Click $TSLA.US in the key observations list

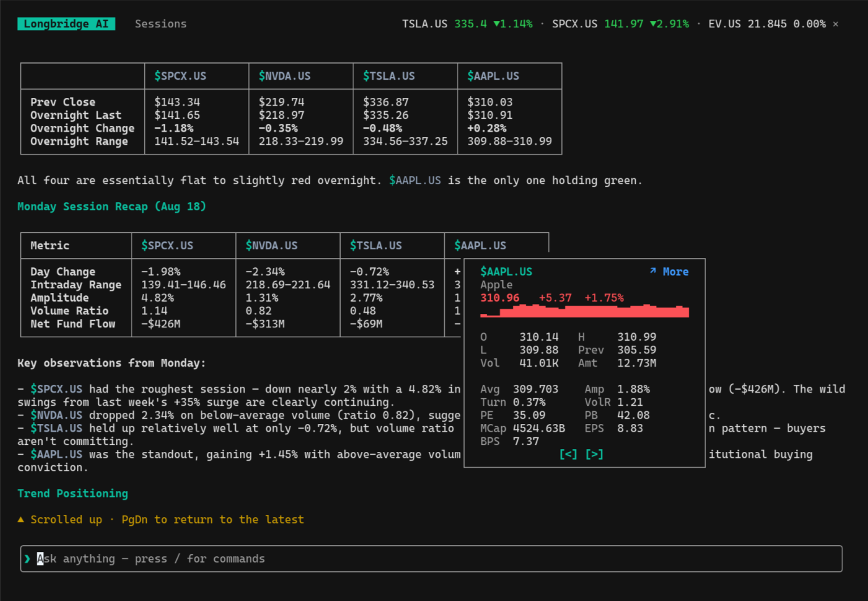click(56, 428)
